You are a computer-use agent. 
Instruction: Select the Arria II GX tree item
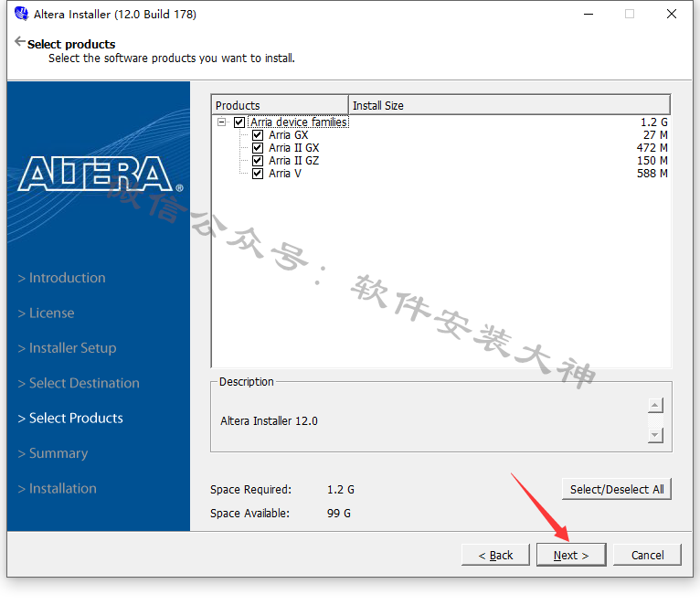293,148
